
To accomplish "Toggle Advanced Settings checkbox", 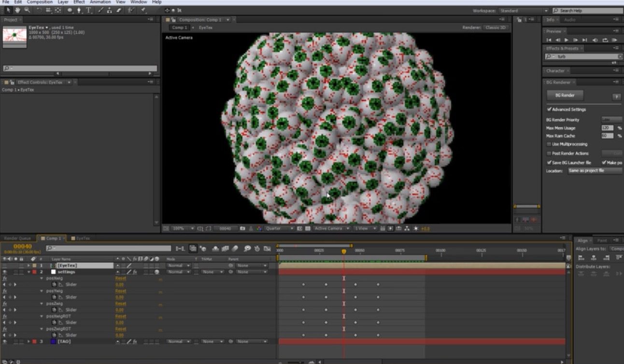I will tap(550, 110).
